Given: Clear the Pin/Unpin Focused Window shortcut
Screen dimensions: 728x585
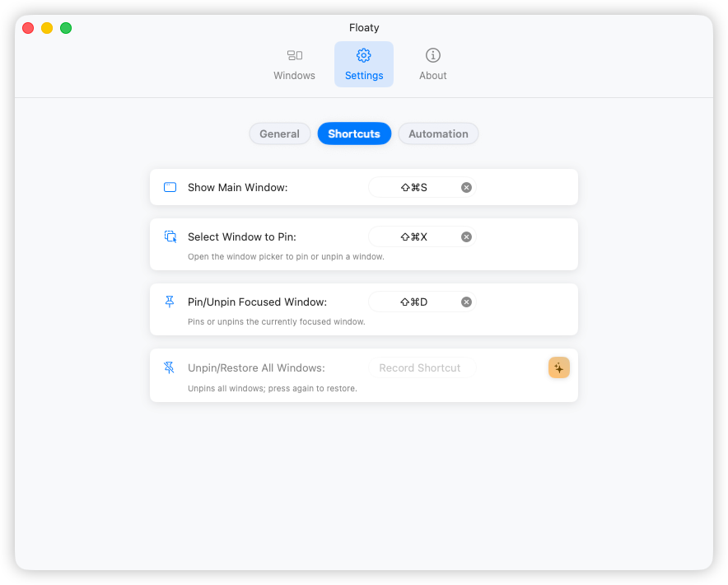Looking at the screenshot, I should coord(466,302).
